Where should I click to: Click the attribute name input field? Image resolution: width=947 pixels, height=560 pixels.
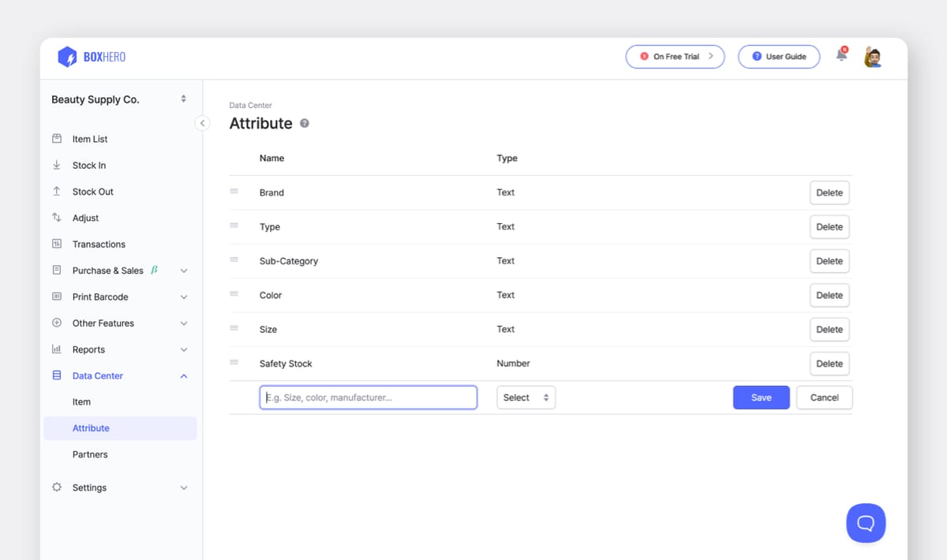pos(368,397)
